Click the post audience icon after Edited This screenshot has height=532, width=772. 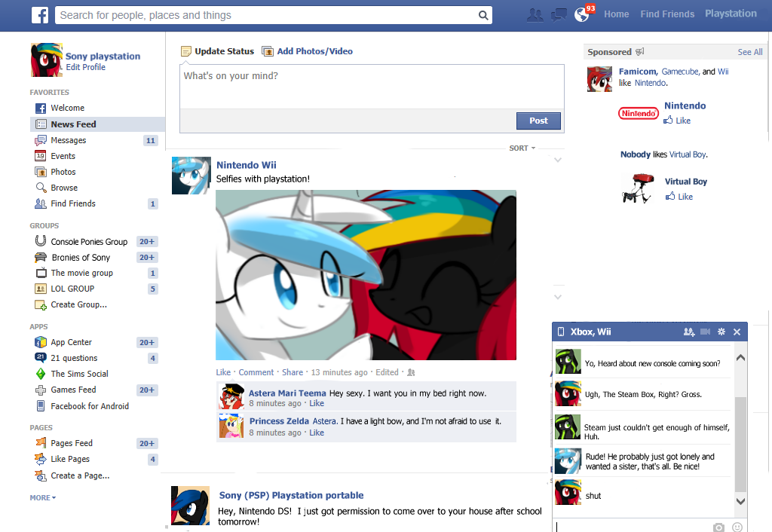tap(411, 372)
